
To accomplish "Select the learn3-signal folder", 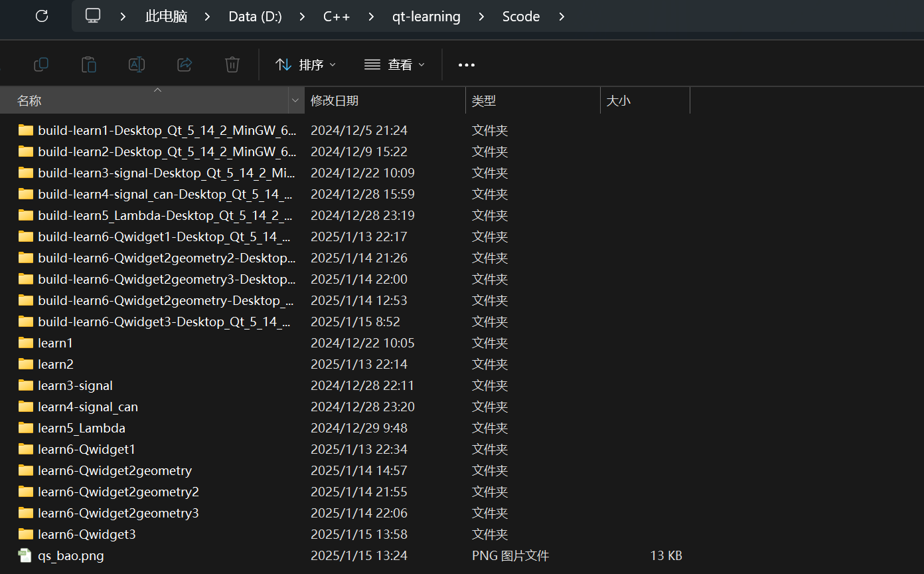I will [75, 385].
